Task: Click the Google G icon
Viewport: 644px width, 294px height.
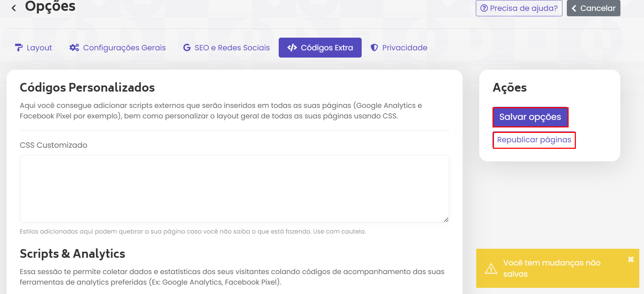Action: click(187, 47)
